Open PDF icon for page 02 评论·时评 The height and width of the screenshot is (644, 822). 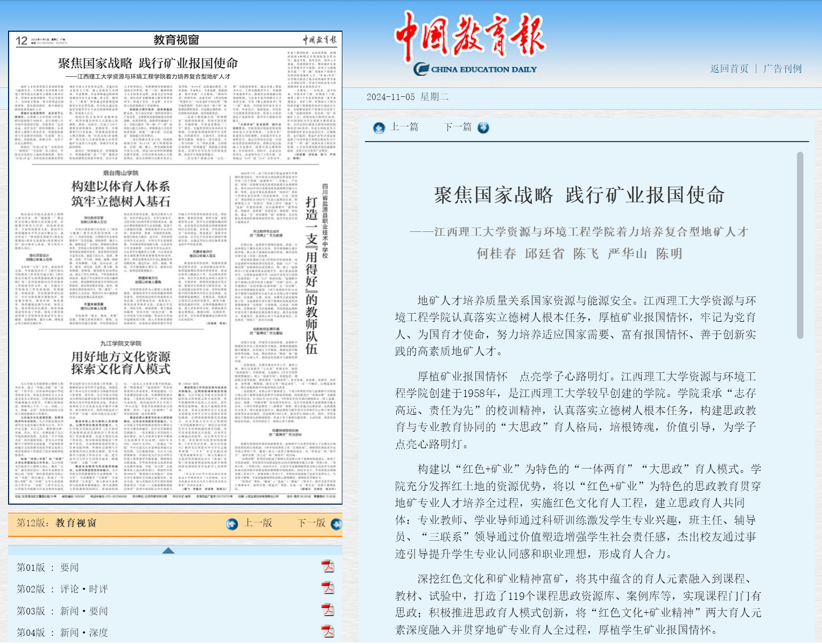327,589
